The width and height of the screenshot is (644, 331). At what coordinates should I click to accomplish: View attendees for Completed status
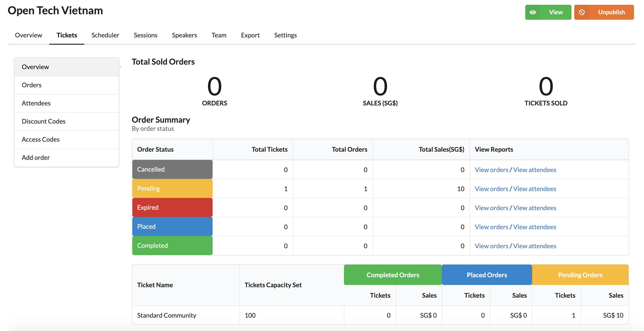[x=535, y=246]
